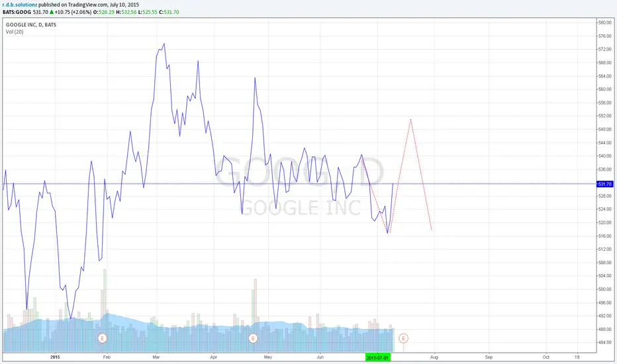This screenshot has width=617, height=364.
Task: Click the 520.00 price axis label
Action: pyautogui.click(x=605, y=223)
